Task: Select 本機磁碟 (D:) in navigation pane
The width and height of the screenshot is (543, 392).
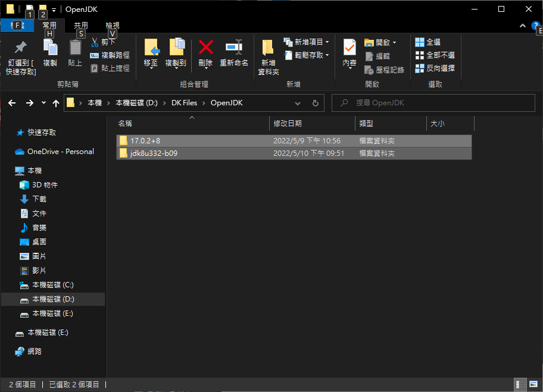Action: [x=53, y=299]
